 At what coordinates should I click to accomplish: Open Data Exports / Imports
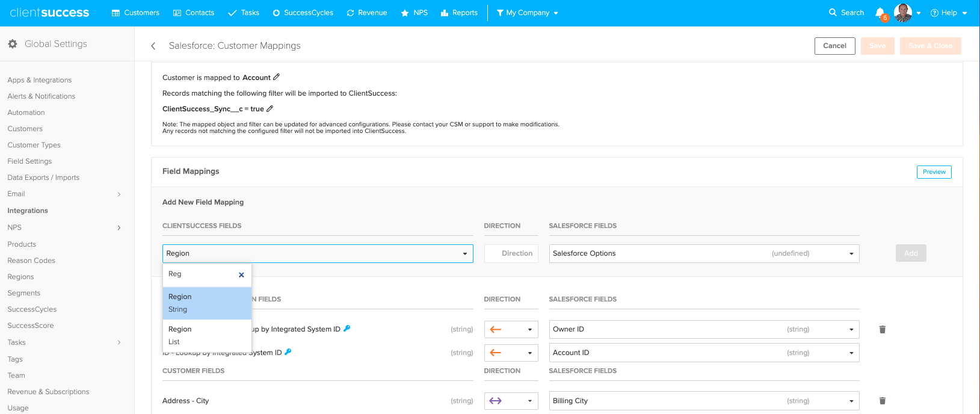43,178
